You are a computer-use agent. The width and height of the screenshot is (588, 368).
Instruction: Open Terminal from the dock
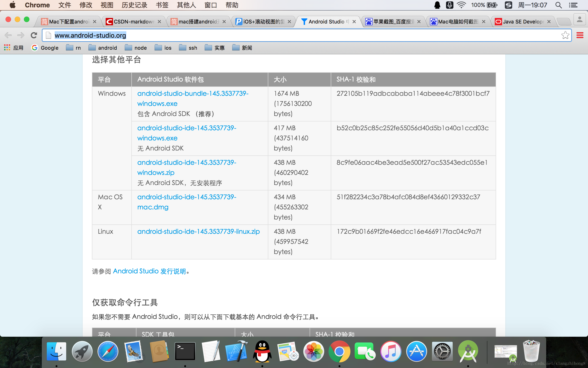point(185,351)
